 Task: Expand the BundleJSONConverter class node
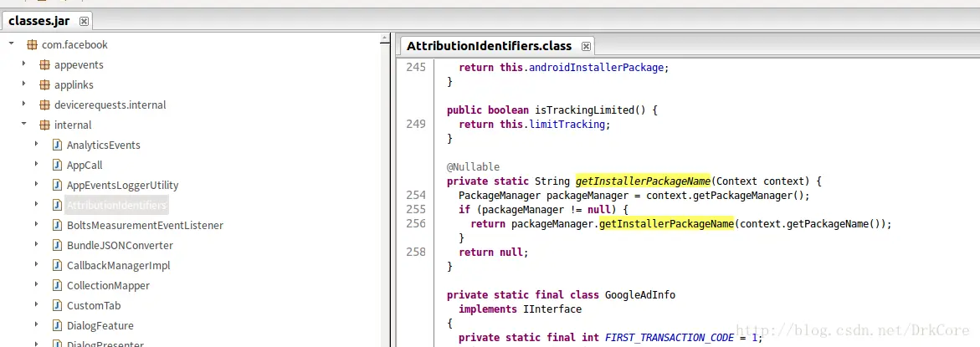click(37, 245)
